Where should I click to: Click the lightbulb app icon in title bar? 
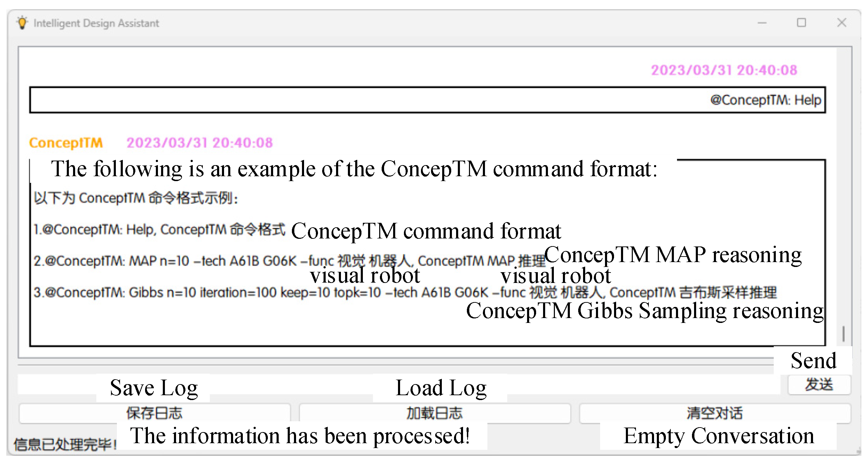[22, 23]
